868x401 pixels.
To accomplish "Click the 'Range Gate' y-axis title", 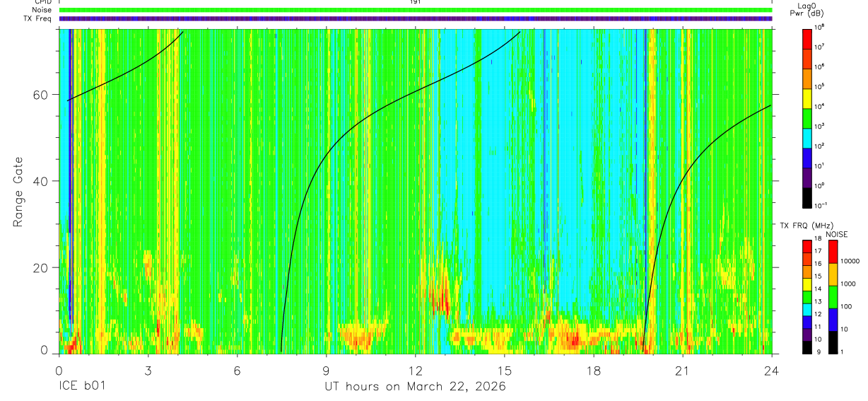I will [18, 191].
